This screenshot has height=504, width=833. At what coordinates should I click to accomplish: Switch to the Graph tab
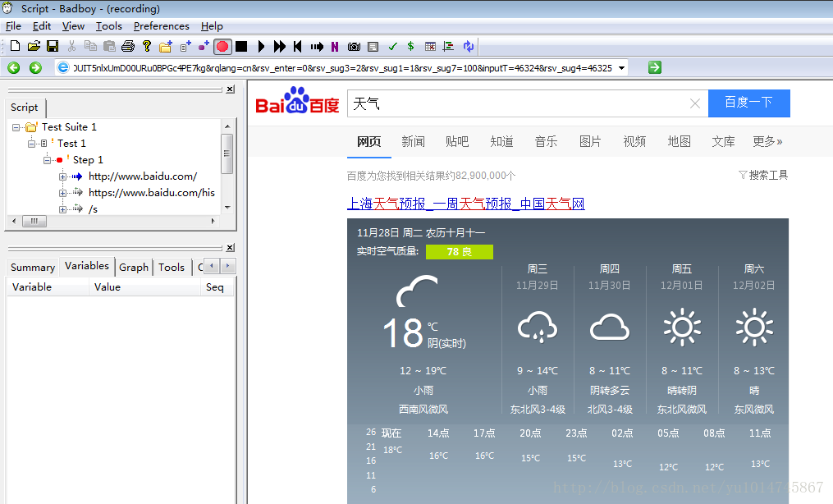(134, 267)
